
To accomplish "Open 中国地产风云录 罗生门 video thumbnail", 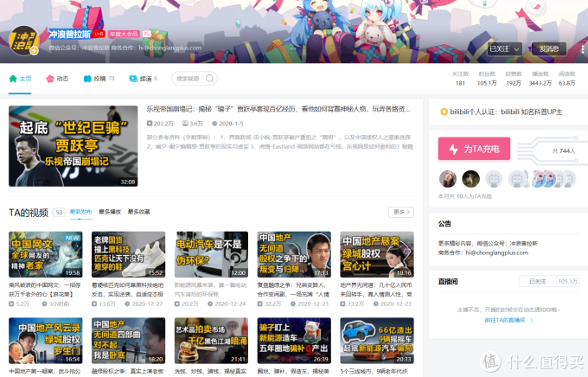I will click(x=45, y=341).
